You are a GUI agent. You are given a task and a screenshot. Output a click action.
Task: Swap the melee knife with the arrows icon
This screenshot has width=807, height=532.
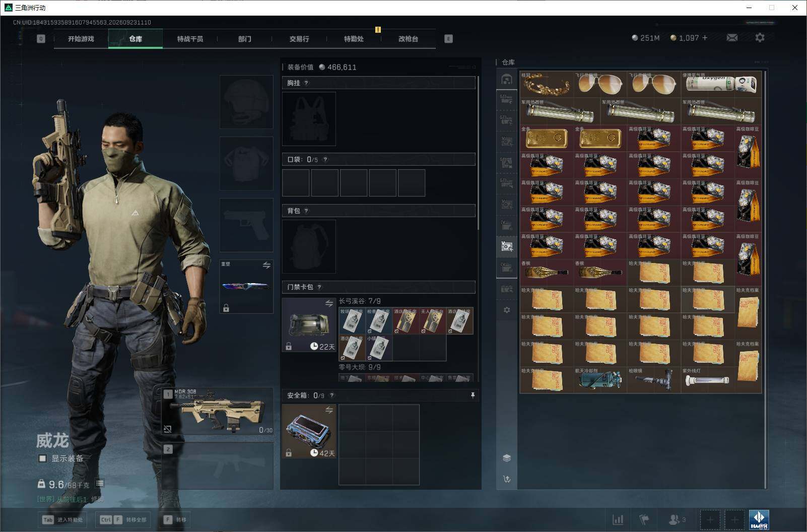click(266, 265)
